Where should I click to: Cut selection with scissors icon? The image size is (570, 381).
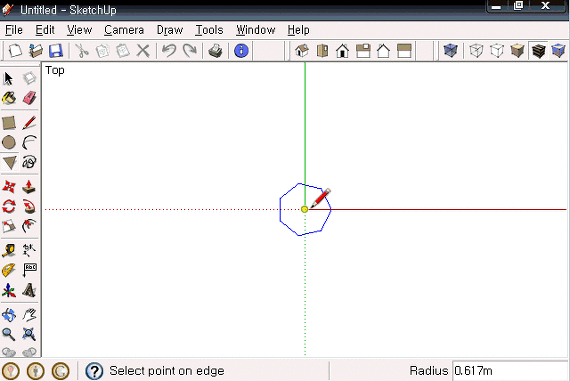coord(82,51)
